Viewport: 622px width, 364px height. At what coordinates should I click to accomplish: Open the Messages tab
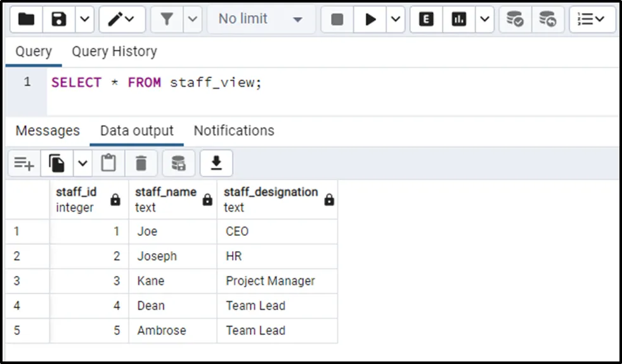click(48, 131)
